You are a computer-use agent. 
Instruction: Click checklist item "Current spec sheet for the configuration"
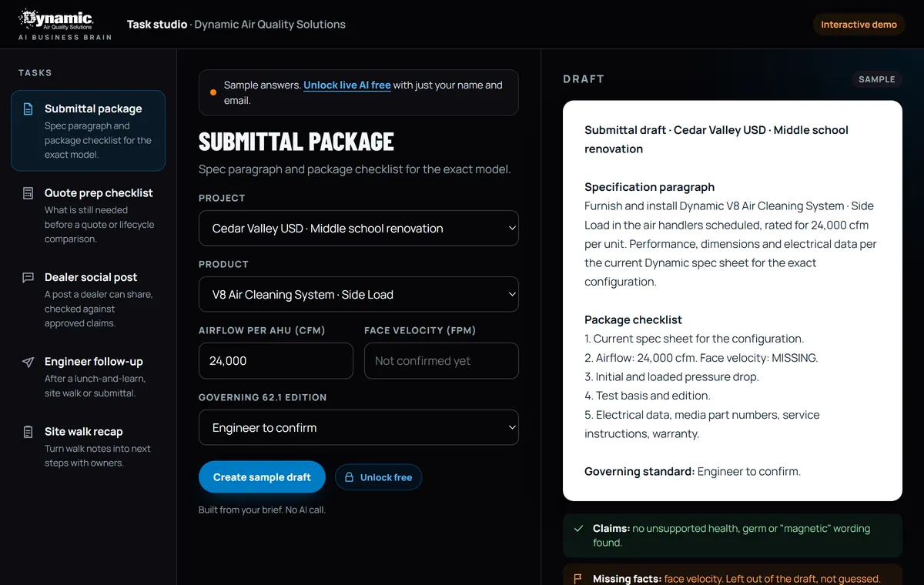click(694, 339)
